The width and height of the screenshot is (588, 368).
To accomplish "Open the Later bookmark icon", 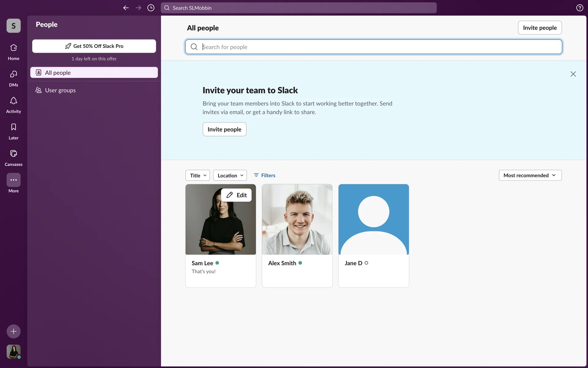I will 13,127.
